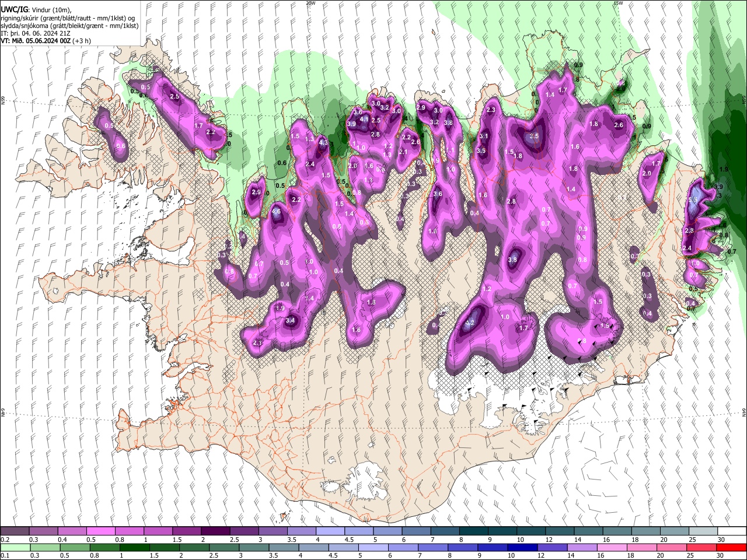This screenshot has width=747, height=560.
Task: Pick the crimson 25–30 rain legend swatch
Action: tap(703, 547)
